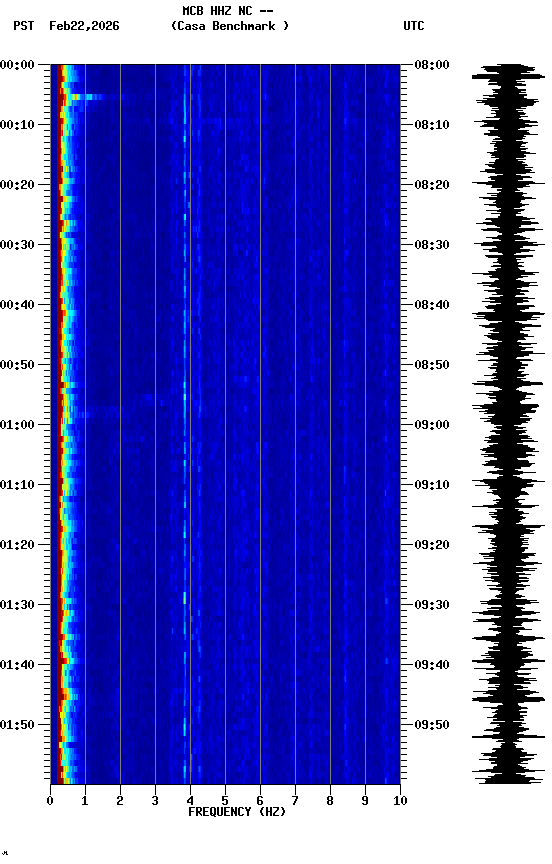Screen dimensions: 552x864
Task: Click the PST time label '00:20'
Action: pos(17,185)
